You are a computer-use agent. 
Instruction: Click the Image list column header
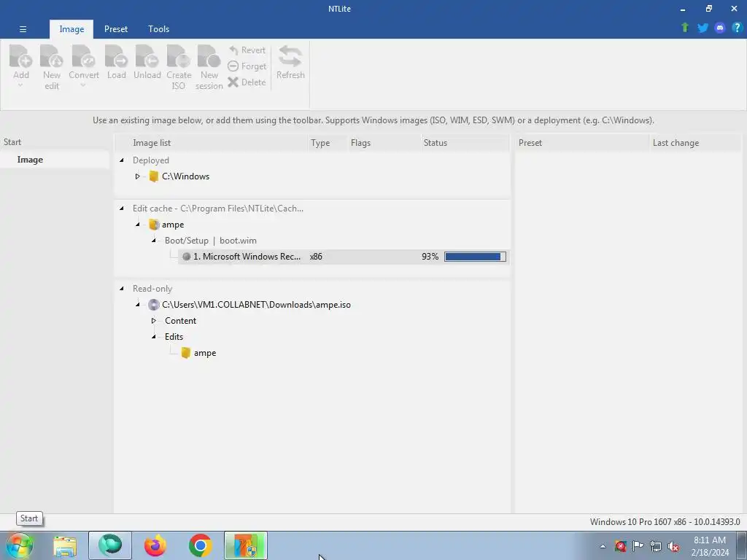click(x=212, y=143)
